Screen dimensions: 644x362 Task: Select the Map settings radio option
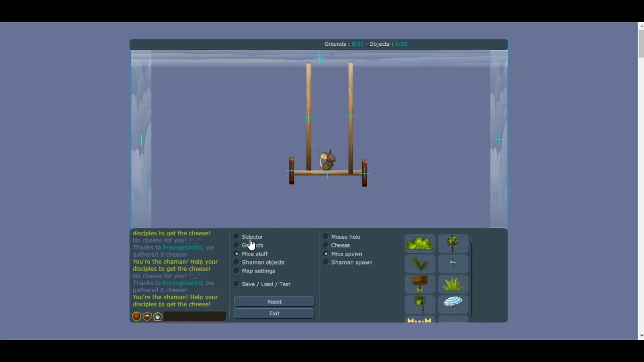(x=236, y=271)
